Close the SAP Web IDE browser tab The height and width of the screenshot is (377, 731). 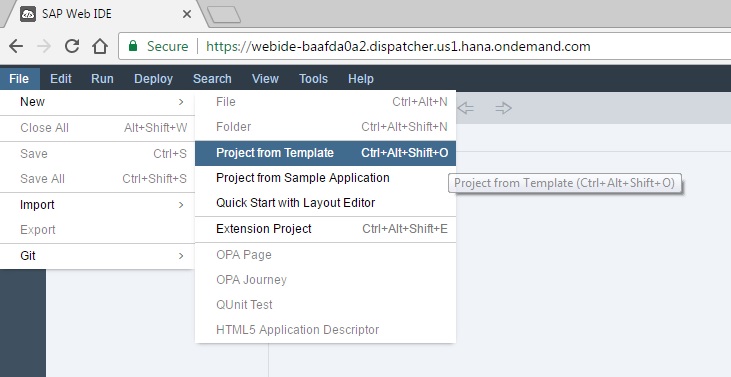click(186, 14)
